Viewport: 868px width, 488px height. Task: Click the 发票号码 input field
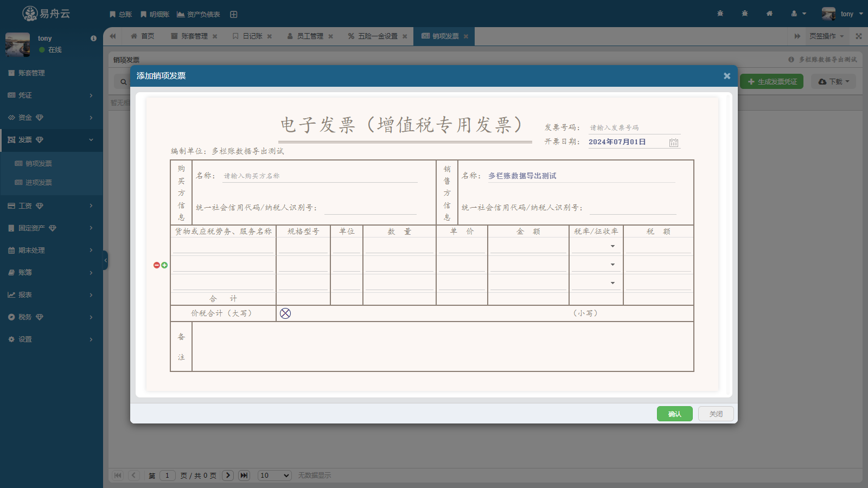[634, 128]
